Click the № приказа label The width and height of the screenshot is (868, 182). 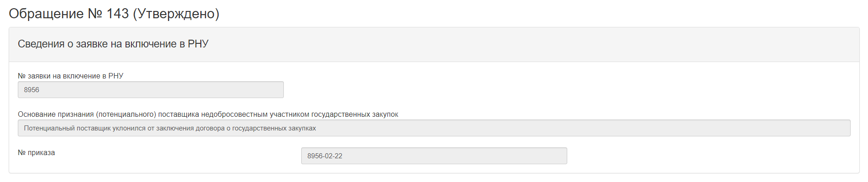click(37, 152)
